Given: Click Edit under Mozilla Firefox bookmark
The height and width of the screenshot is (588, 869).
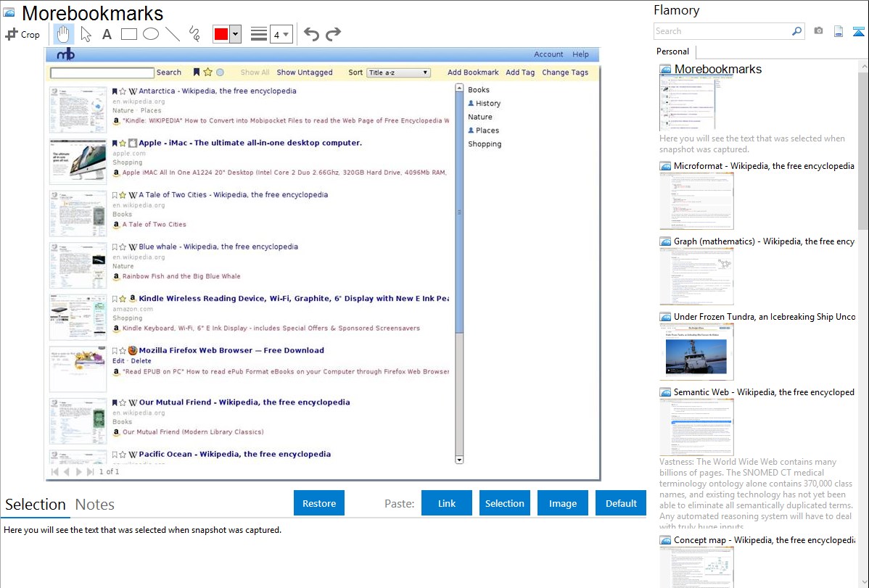Looking at the screenshot, I should (x=118, y=361).
